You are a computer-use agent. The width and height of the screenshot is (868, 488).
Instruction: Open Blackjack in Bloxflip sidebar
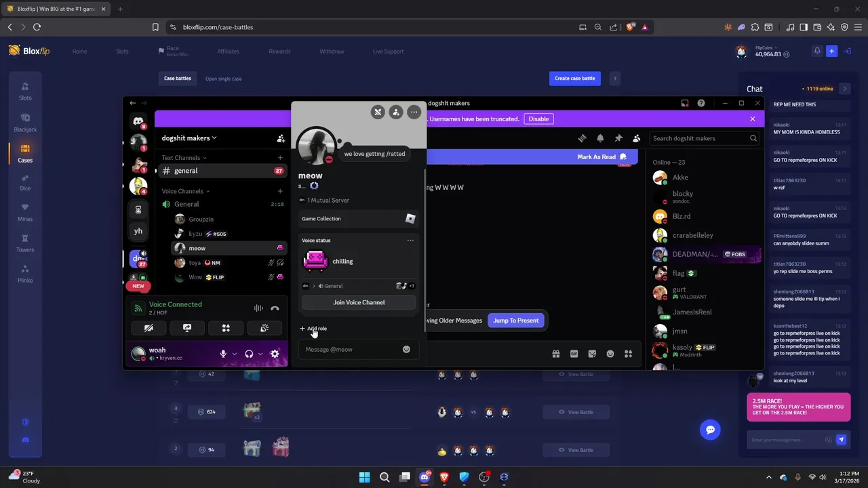point(25,123)
